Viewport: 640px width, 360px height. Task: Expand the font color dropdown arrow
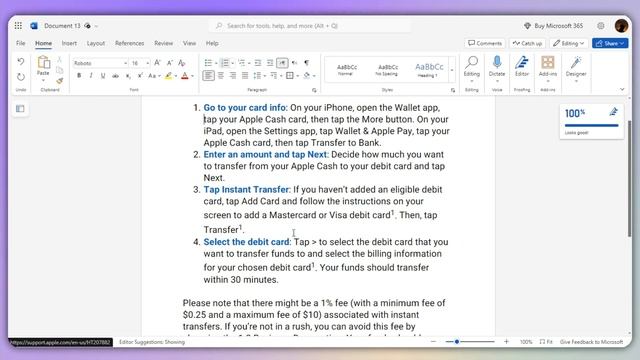(192, 76)
